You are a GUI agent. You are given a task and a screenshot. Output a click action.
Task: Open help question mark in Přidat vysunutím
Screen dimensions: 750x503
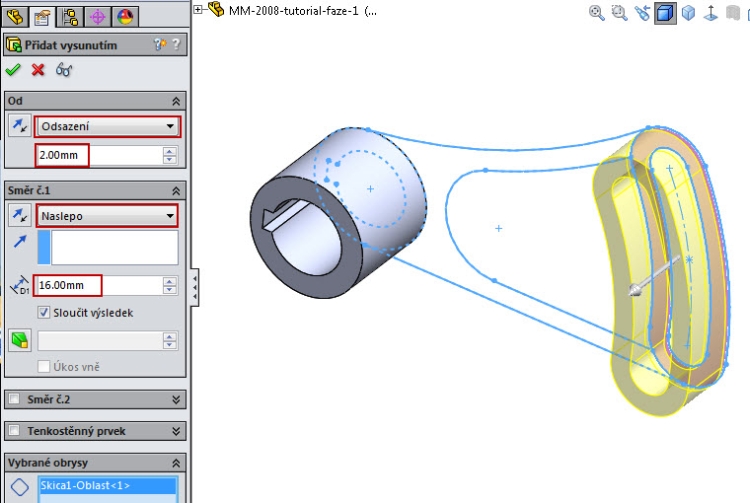tap(176, 44)
